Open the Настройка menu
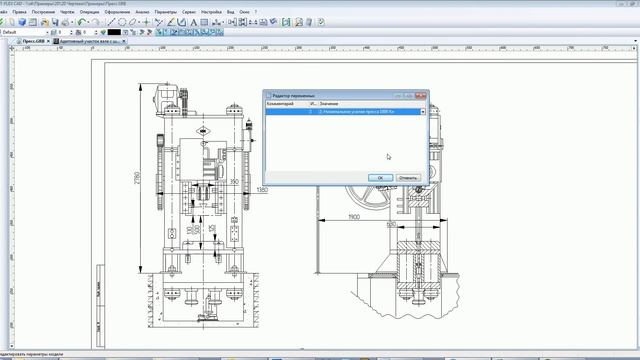Screen dimensions: 640x360 211,12
